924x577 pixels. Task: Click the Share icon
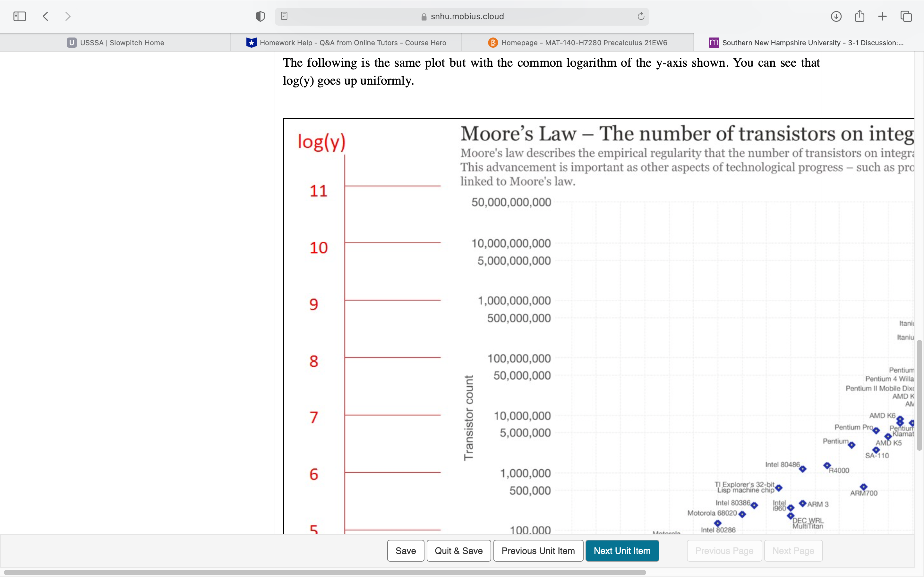pos(860,16)
